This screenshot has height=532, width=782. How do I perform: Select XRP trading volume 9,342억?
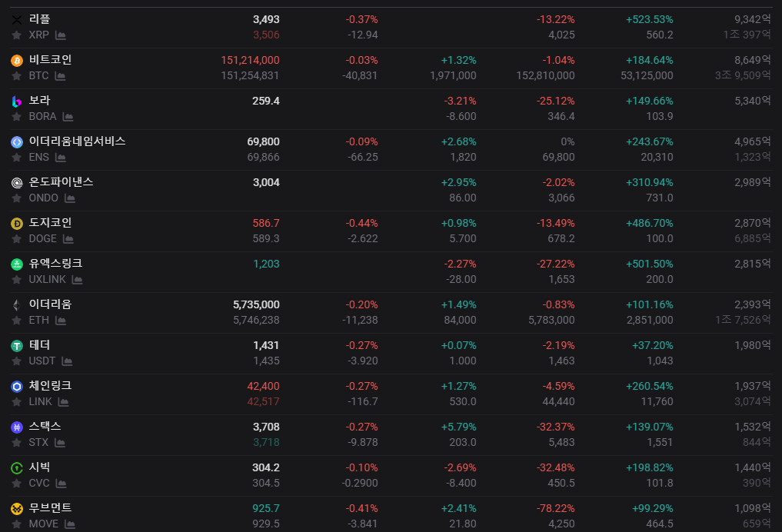click(x=752, y=19)
